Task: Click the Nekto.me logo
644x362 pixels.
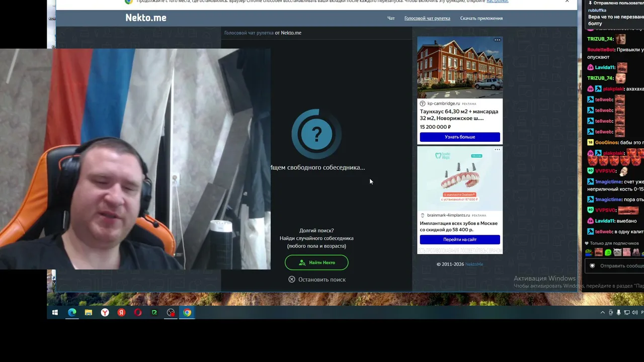Action: (146, 18)
